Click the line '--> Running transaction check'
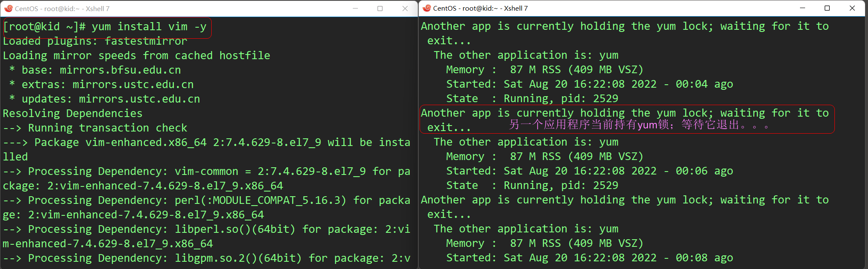 click(95, 128)
